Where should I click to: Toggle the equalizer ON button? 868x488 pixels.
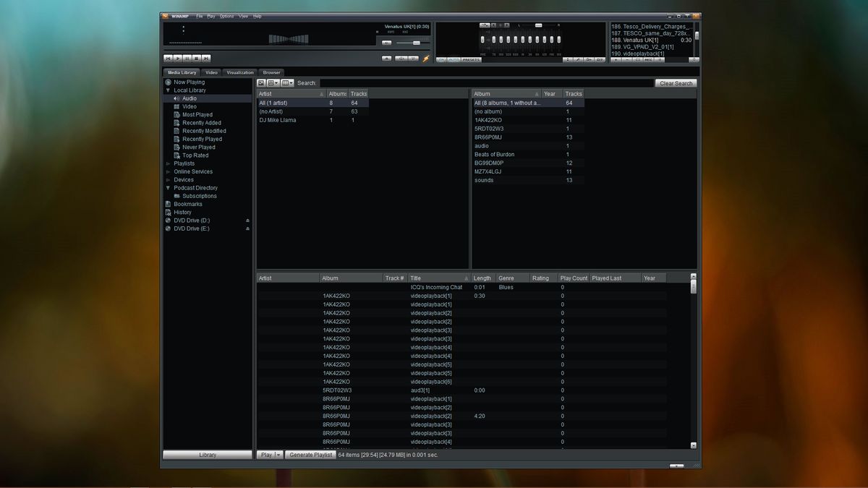[441, 60]
